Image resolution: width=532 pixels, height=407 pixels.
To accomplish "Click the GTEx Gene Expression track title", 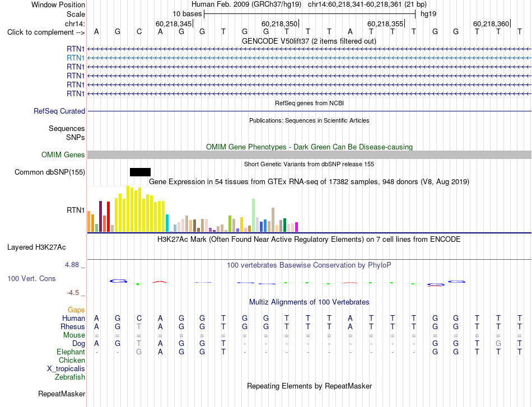I will click(309, 182).
